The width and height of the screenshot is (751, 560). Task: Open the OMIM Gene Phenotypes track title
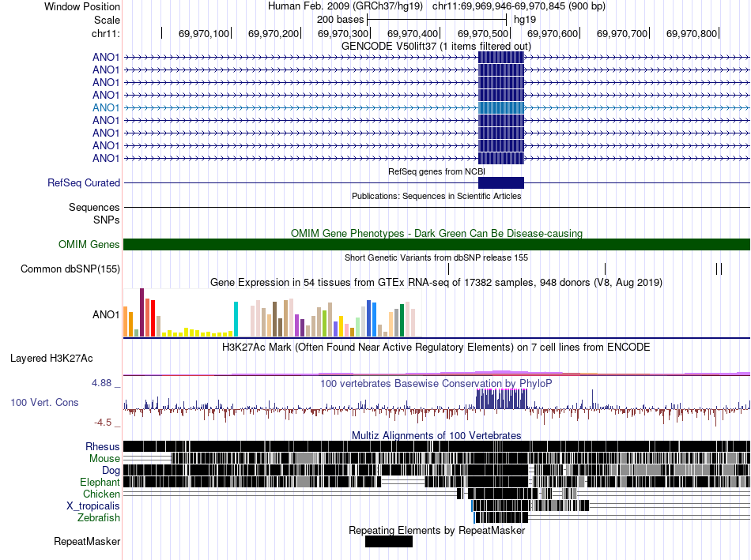(x=436, y=233)
